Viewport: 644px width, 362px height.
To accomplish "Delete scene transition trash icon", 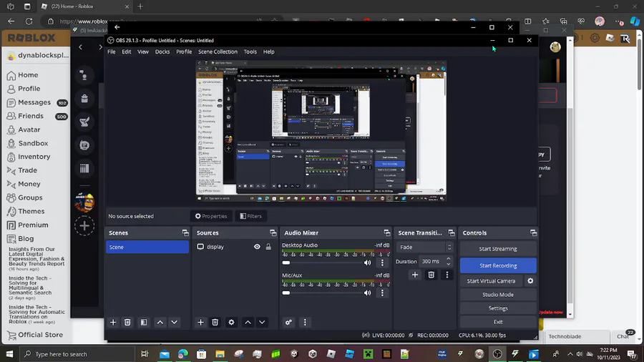I will coord(431,275).
